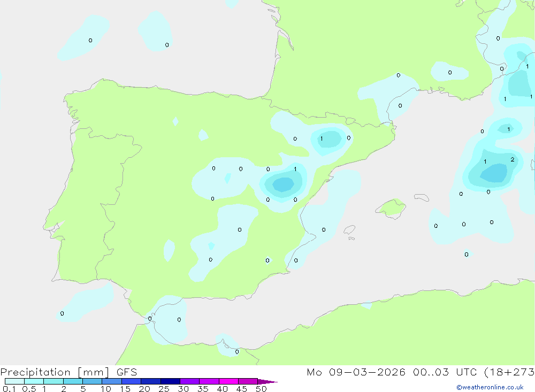Click the 'Precipitation' title text

point(35,372)
